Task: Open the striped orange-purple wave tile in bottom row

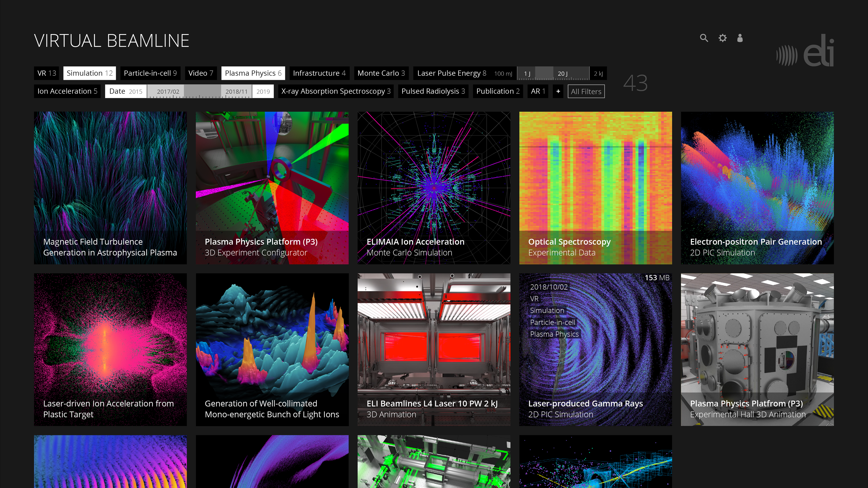Action: pyautogui.click(x=110, y=461)
